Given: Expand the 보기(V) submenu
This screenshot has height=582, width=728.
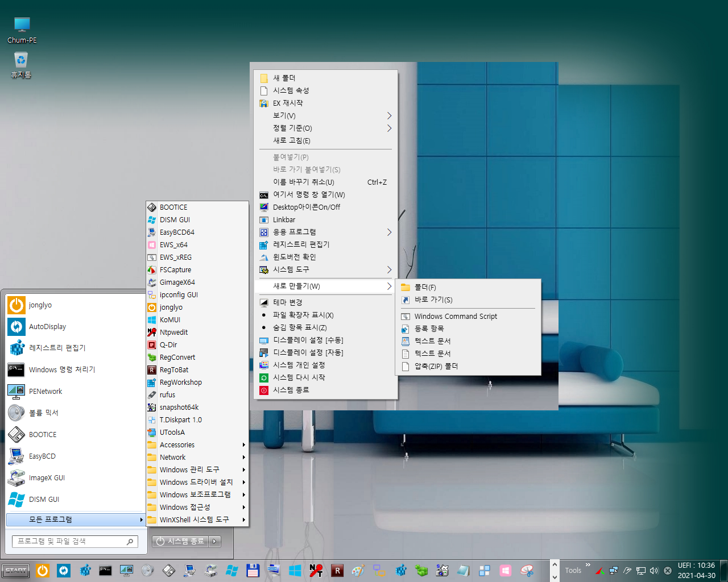Looking at the screenshot, I should click(x=326, y=116).
